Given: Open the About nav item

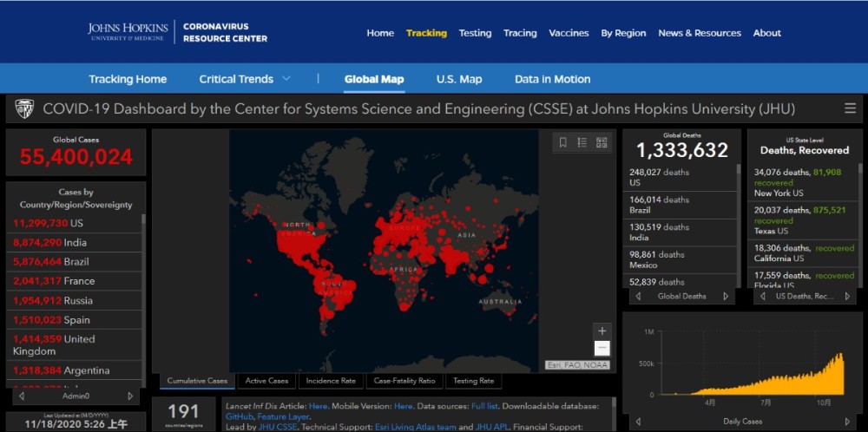Looking at the screenshot, I should click(x=766, y=33).
